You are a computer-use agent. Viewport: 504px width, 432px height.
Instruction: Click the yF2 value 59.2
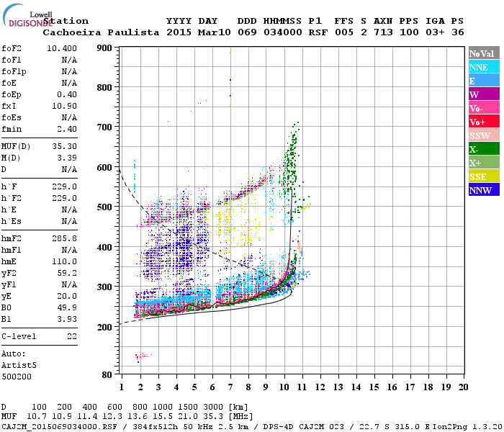click(67, 273)
